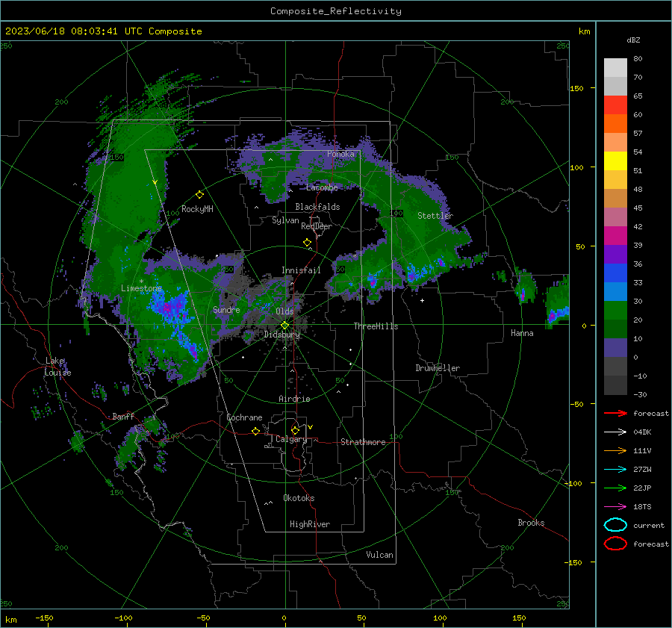672x628 pixels.
Task: Select the orange swatch between 60 and 57
Action: point(615,123)
